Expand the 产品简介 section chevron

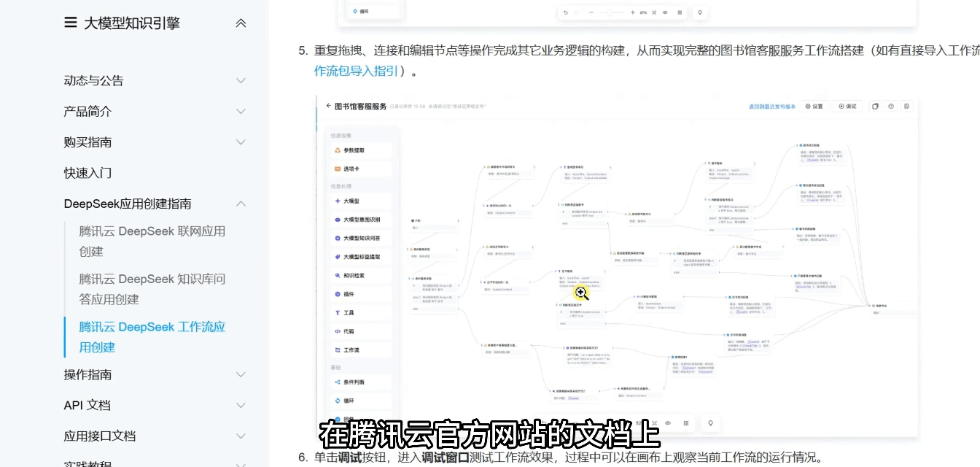[x=241, y=111]
